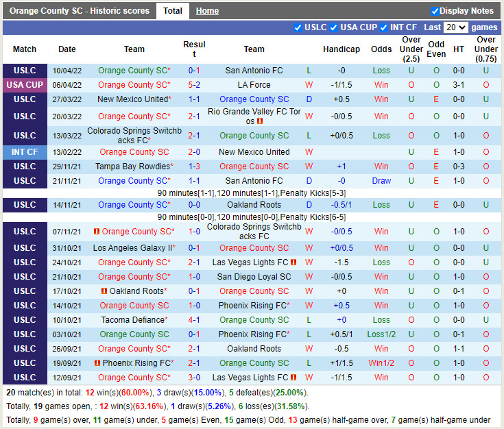Click red card icon before Phoenix Rising FC on 19/09/21
This screenshot has width=504, height=429.
[x=97, y=363]
